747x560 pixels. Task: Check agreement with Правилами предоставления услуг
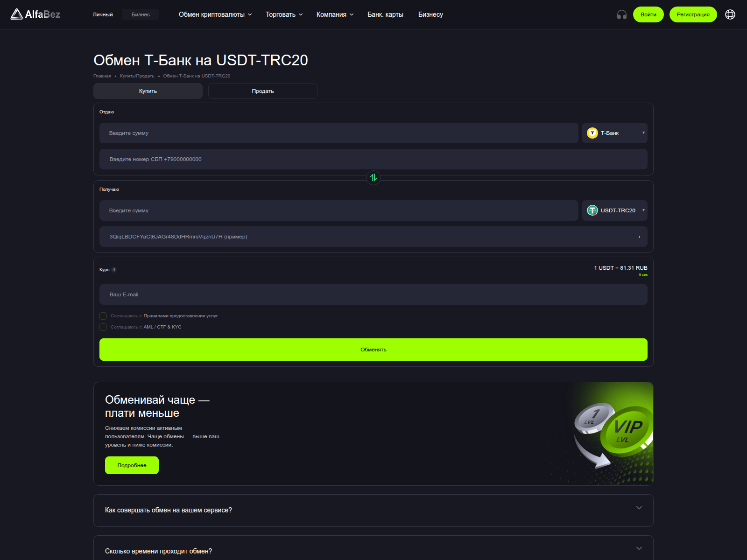tap(103, 316)
